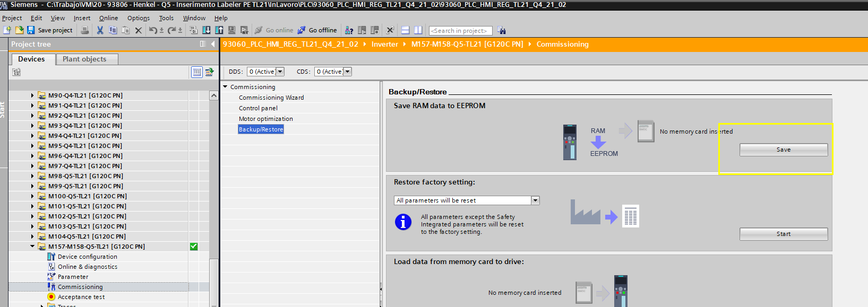This screenshot has width=868, height=307.
Task: Redo the last undone action
Action: (171, 30)
